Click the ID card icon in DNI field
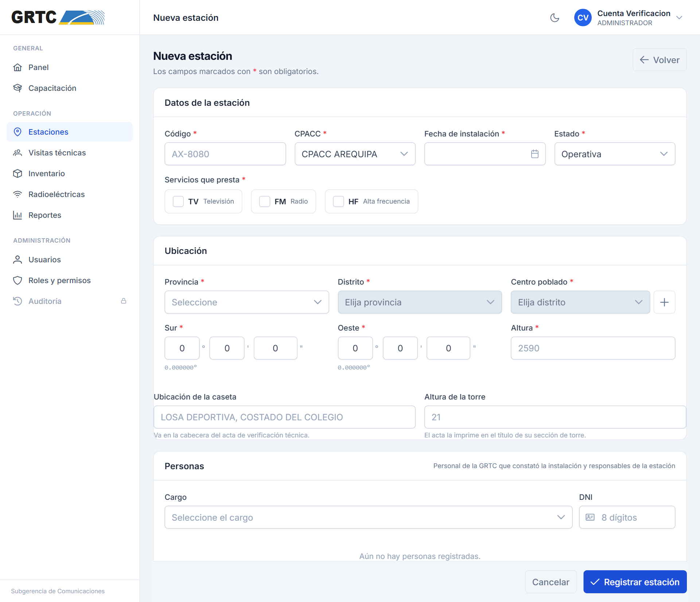Screen dimensions: 700x602 (x=590, y=517)
